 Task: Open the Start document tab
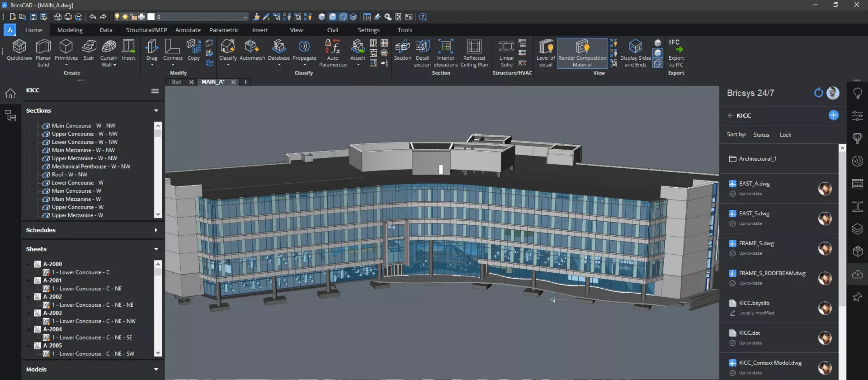pos(176,82)
